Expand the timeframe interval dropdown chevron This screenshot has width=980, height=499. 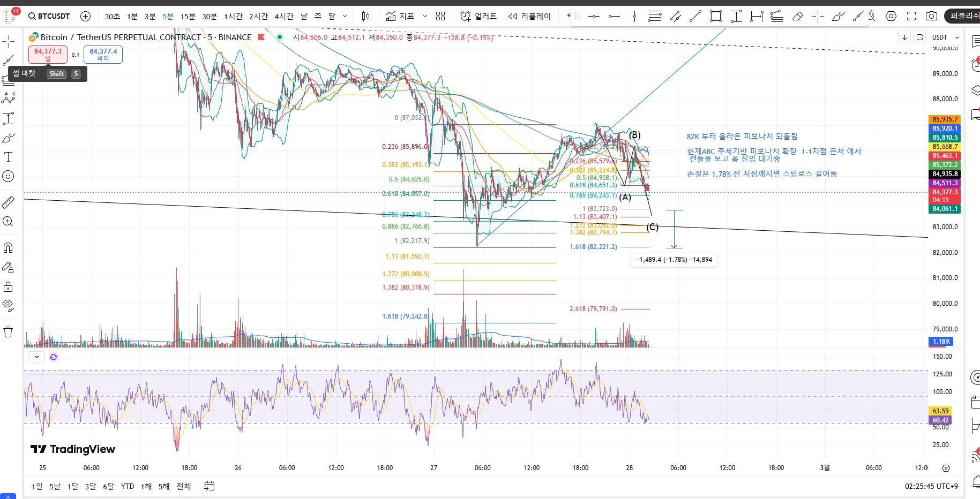tap(345, 16)
